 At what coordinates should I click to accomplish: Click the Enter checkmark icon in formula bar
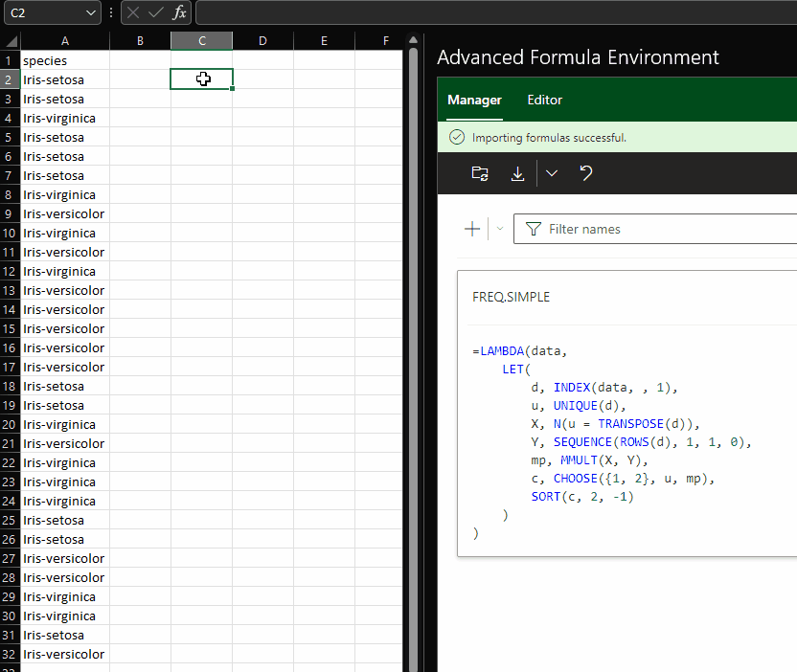coord(154,12)
